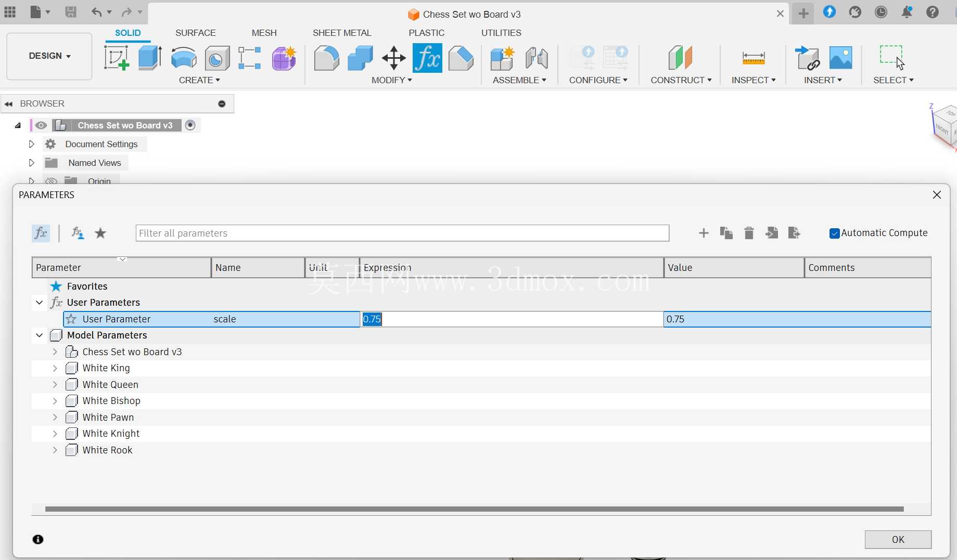Select the Hole tool
957x560 pixels.
(x=217, y=58)
